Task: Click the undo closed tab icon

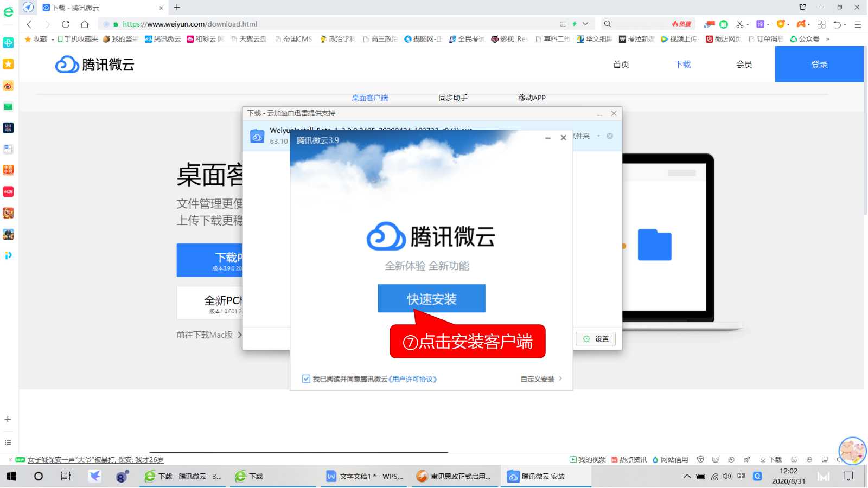Action: (x=838, y=24)
